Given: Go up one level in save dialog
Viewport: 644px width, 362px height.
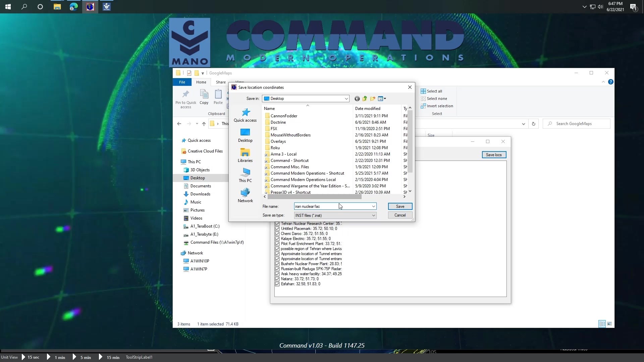Looking at the screenshot, I should (365, 99).
